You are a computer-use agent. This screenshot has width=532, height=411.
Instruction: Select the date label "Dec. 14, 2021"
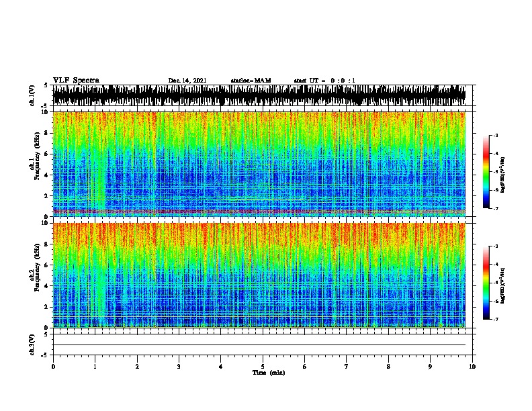[x=187, y=81]
